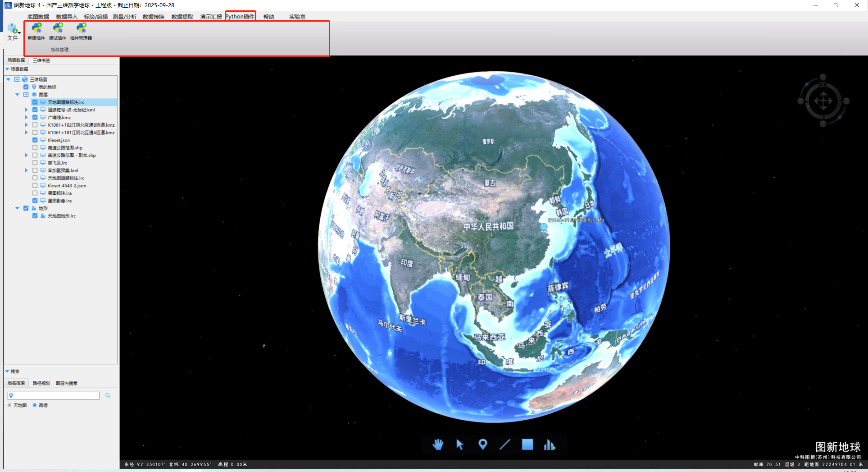
Task: Click the 帧率 70.51 status bar text
Action: pos(767,464)
